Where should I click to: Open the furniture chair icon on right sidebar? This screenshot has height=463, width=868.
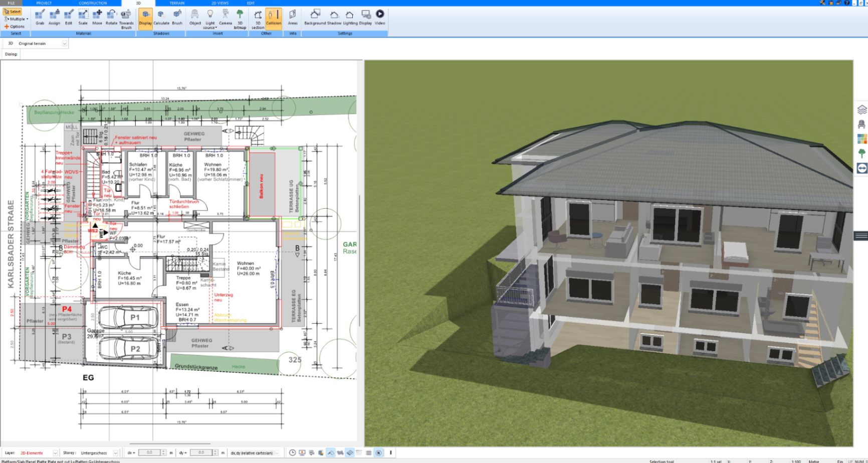[x=862, y=124]
